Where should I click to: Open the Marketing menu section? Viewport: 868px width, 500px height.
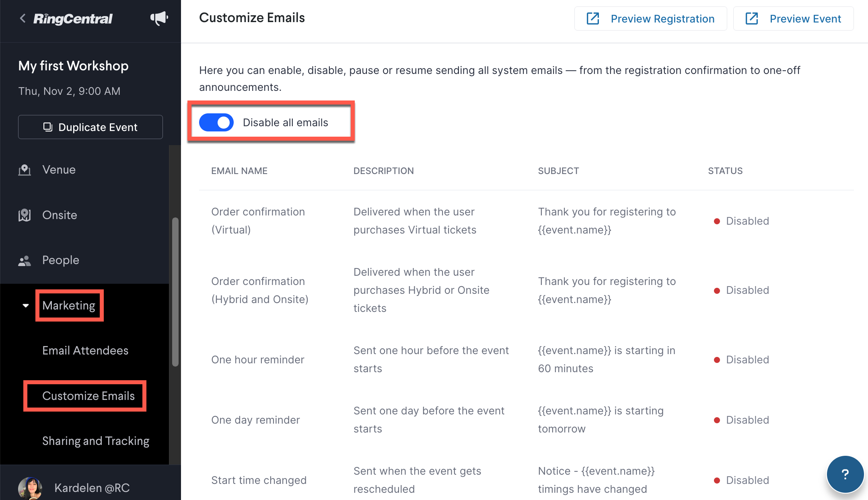(69, 305)
